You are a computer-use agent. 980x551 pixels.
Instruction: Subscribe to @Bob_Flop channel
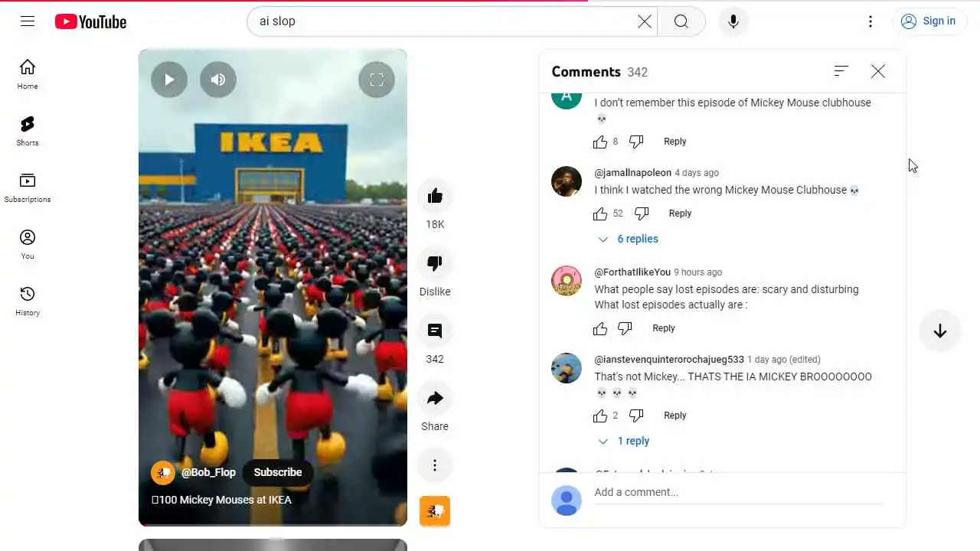(278, 472)
